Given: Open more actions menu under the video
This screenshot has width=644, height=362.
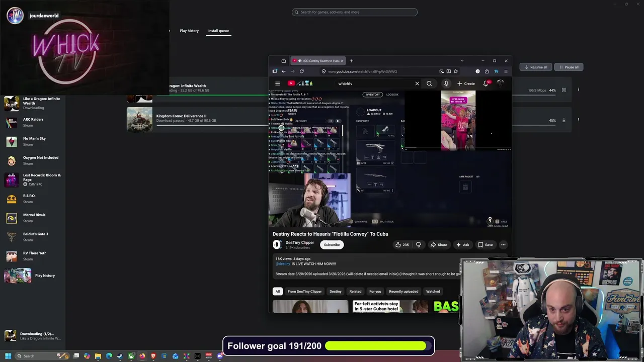Looking at the screenshot, I should click(503, 245).
